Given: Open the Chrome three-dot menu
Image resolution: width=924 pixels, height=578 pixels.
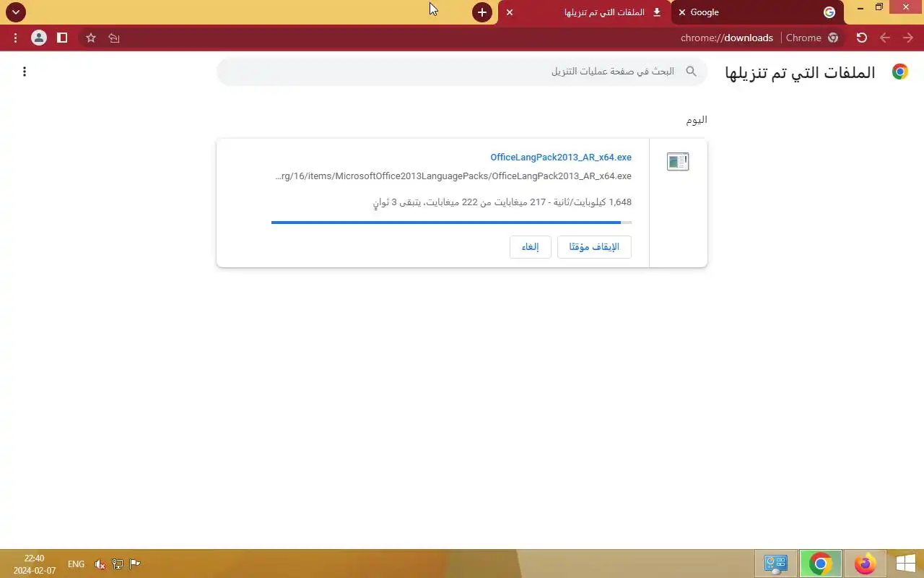Looking at the screenshot, I should tap(15, 38).
